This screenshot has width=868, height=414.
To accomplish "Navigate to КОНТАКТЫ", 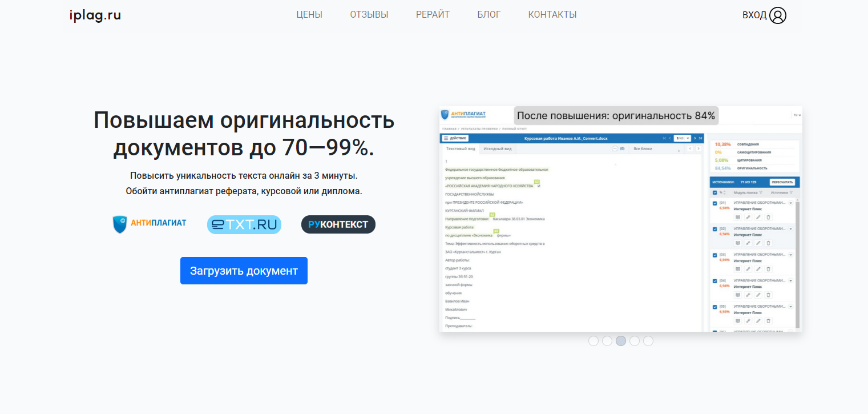I will [x=552, y=15].
